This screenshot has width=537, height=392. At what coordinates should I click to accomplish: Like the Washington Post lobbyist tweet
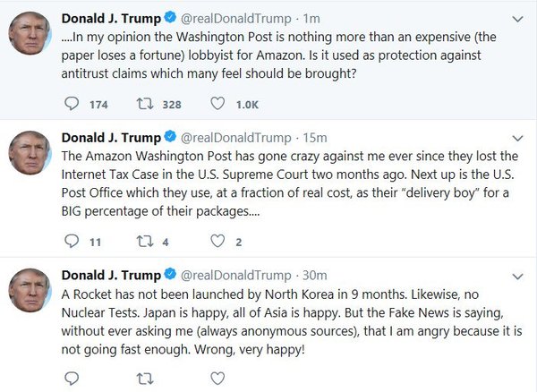point(217,104)
